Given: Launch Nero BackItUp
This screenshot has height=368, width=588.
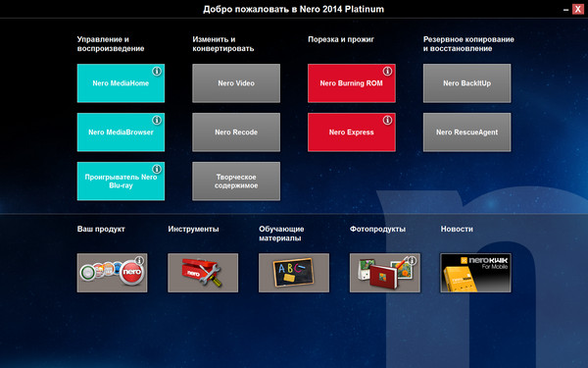Looking at the screenshot, I should 466,83.
